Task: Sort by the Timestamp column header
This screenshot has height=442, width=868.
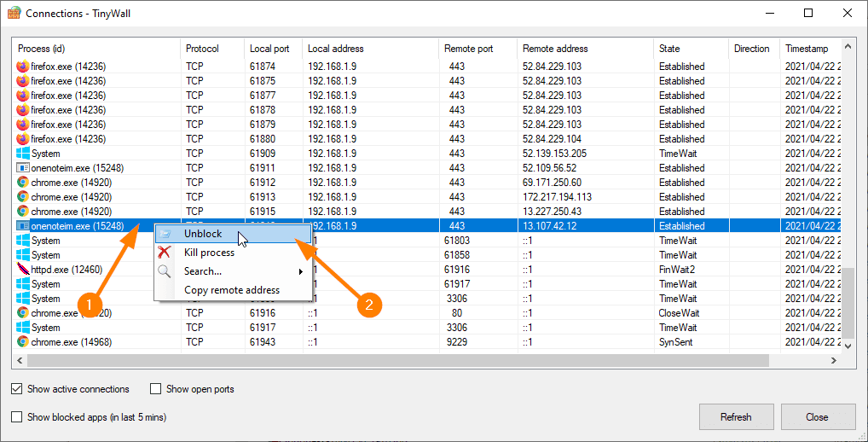Action: [x=810, y=49]
